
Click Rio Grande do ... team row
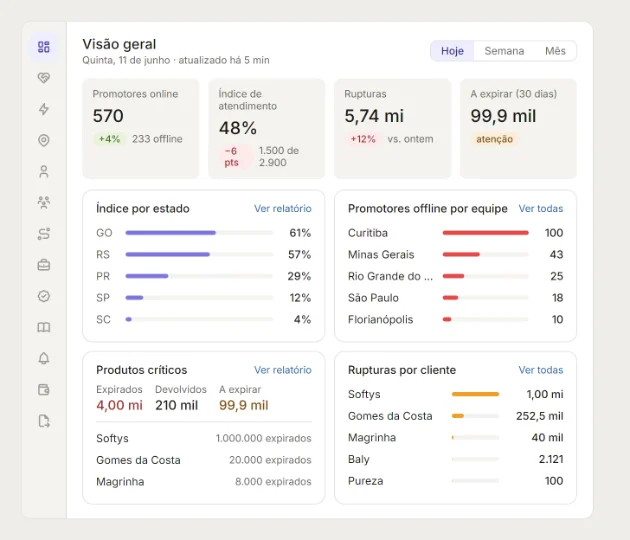point(456,276)
